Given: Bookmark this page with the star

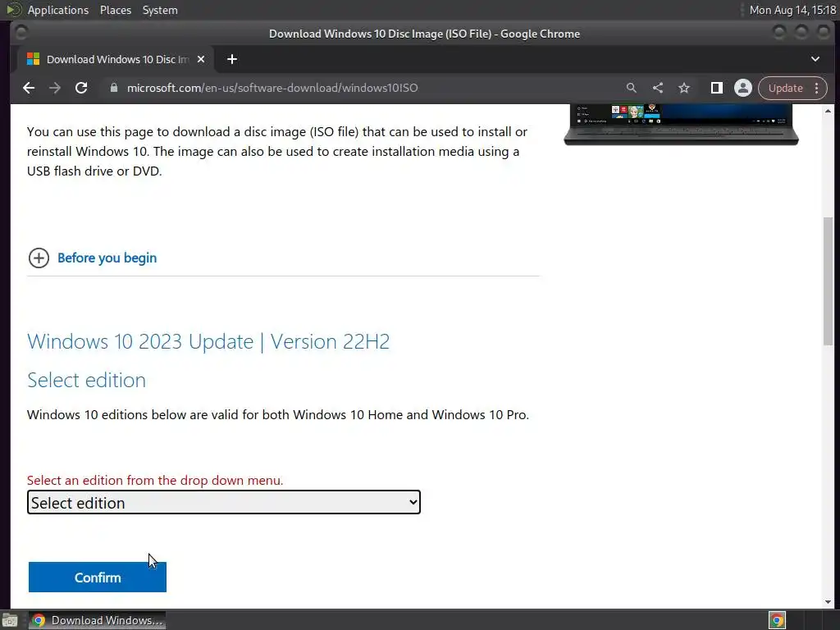Looking at the screenshot, I should click(x=684, y=88).
